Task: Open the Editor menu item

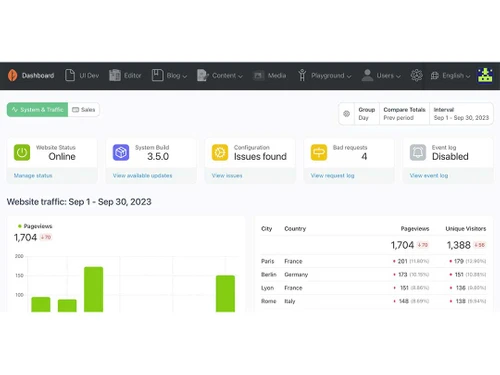Action: pos(133,76)
